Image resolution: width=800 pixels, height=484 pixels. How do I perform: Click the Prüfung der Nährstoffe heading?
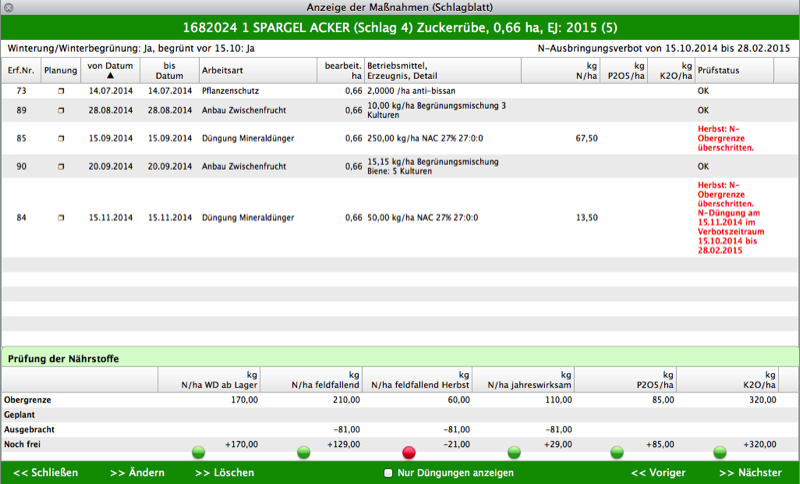63,359
